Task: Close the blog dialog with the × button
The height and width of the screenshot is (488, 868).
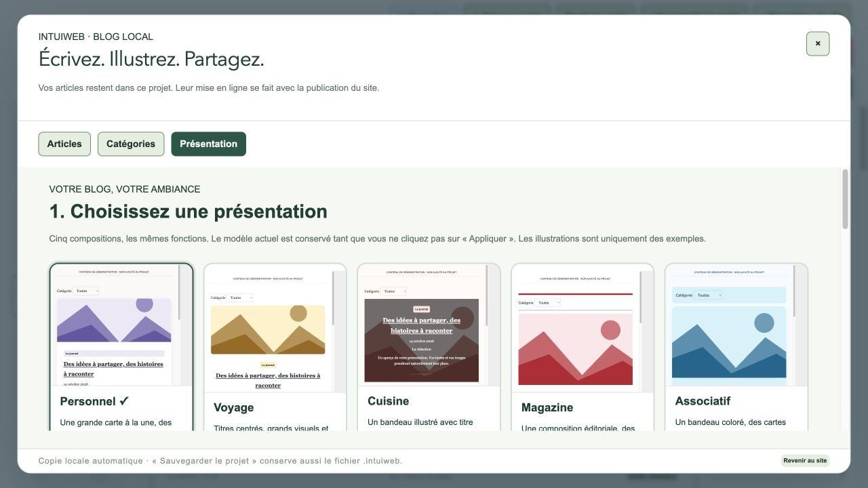Action: 818,43
